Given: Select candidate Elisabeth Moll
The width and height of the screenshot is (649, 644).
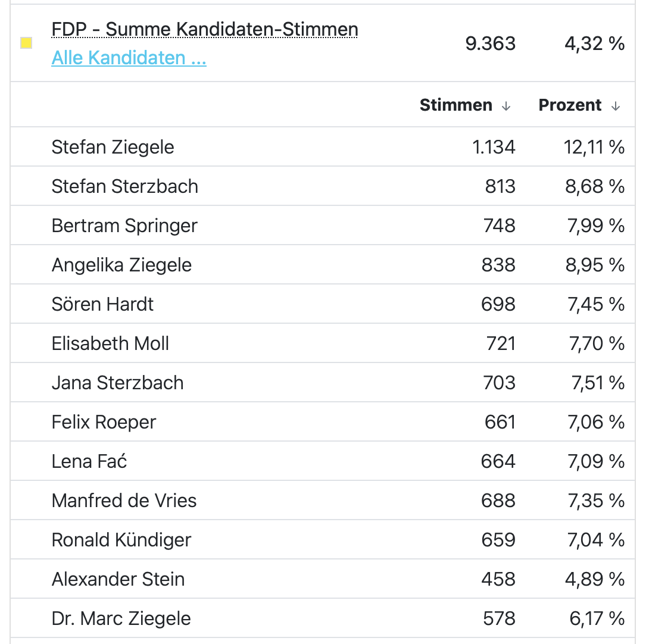Looking at the screenshot, I should [110, 343].
